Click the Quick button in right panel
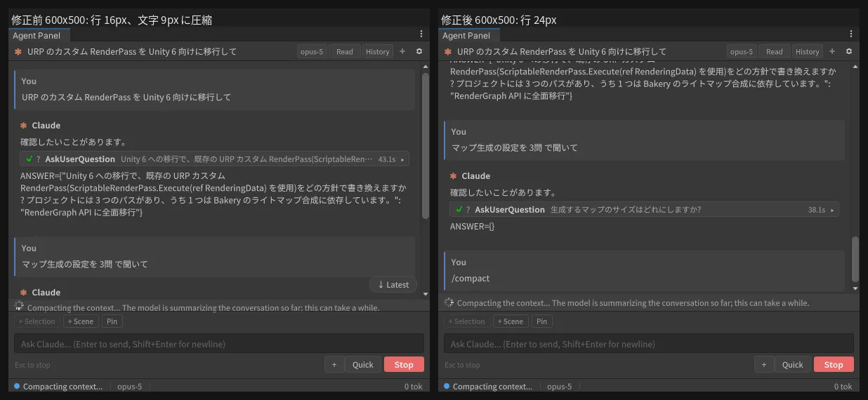 tap(793, 364)
